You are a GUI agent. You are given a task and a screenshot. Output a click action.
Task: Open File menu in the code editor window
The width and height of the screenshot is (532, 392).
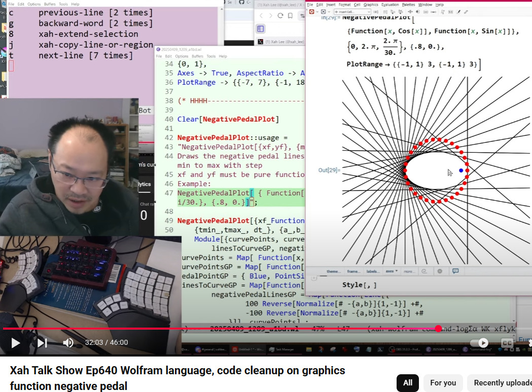coord(159,56)
